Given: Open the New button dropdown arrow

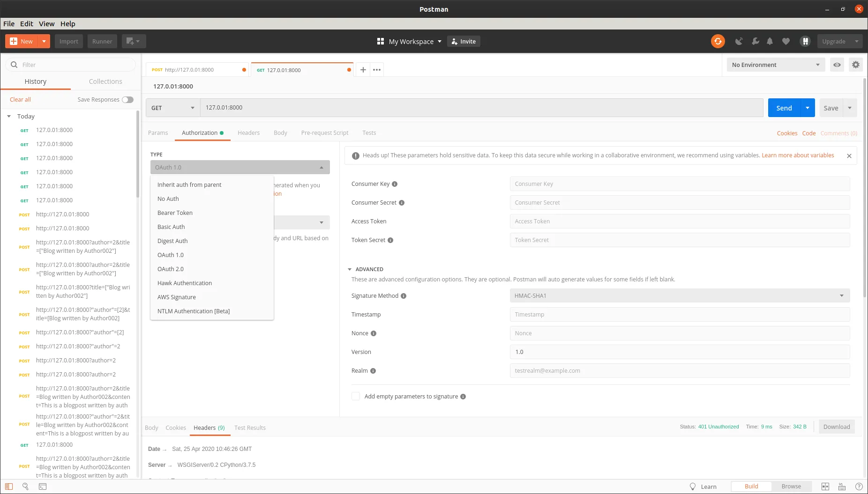Looking at the screenshot, I should point(44,41).
